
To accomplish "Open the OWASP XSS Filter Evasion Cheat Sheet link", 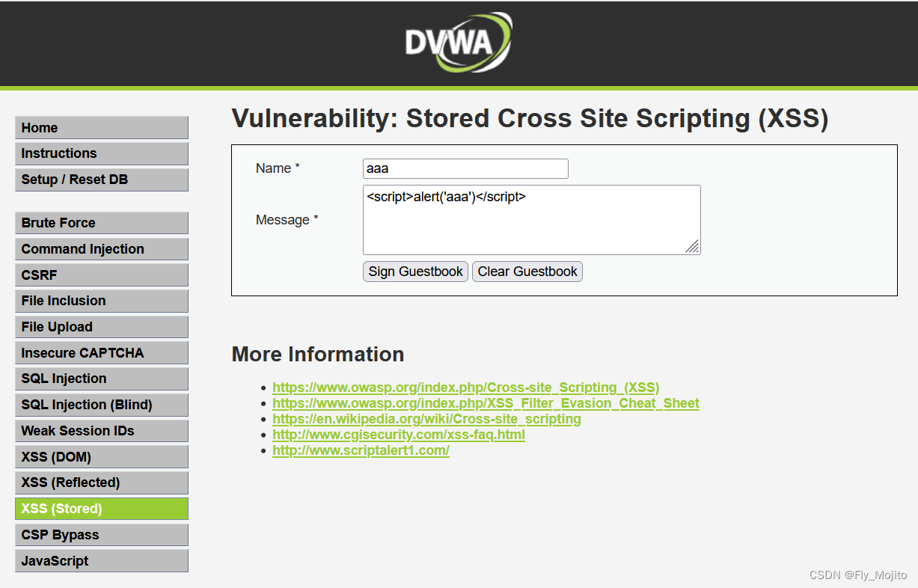I will 486,403.
